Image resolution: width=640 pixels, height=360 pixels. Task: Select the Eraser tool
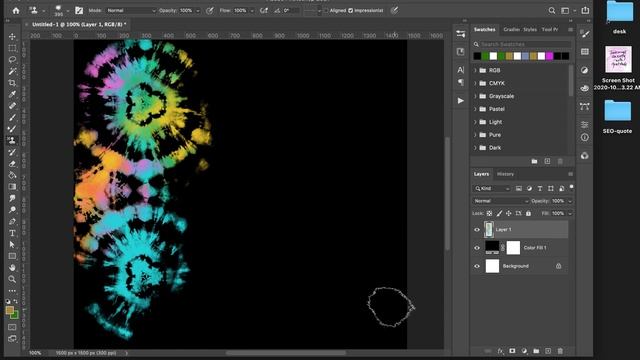click(x=12, y=164)
